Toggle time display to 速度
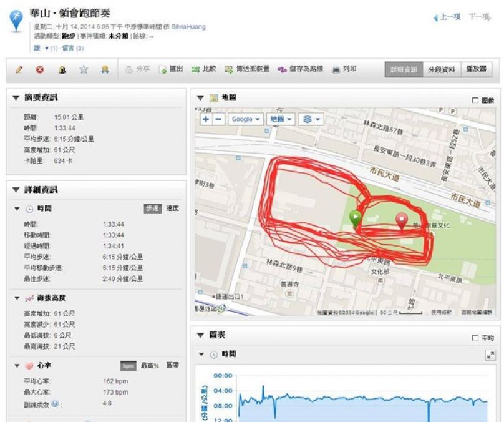The width and height of the screenshot is (504, 422). [172, 209]
